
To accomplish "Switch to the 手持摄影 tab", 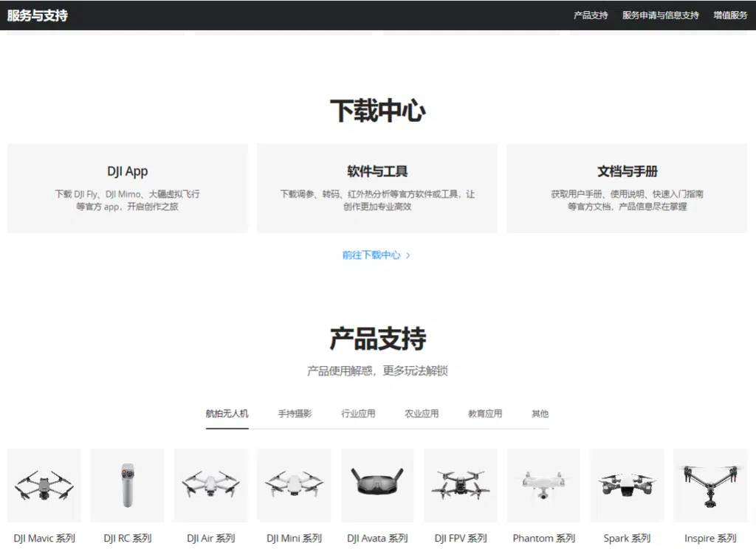I will tap(295, 413).
